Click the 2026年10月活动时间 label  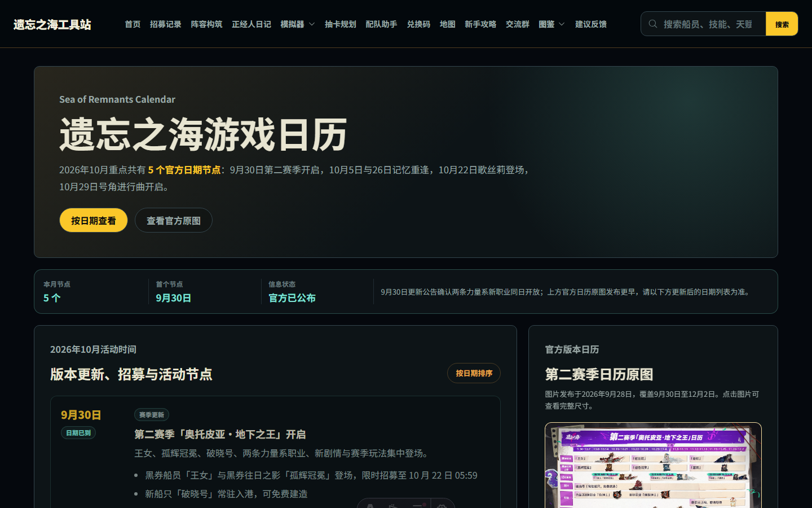93,349
